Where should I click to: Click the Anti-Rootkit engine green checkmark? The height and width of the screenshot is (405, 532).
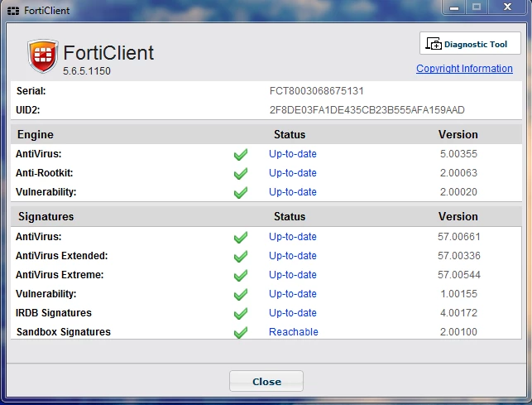pyautogui.click(x=241, y=174)
